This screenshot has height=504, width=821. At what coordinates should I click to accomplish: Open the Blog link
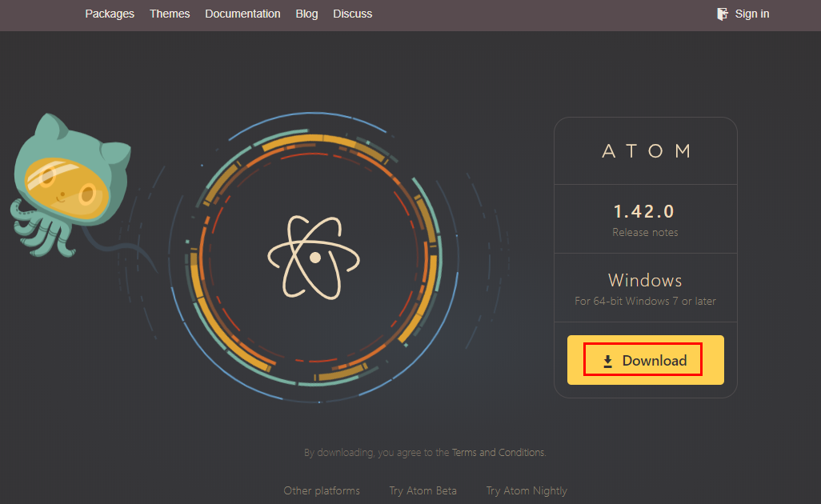306,14
